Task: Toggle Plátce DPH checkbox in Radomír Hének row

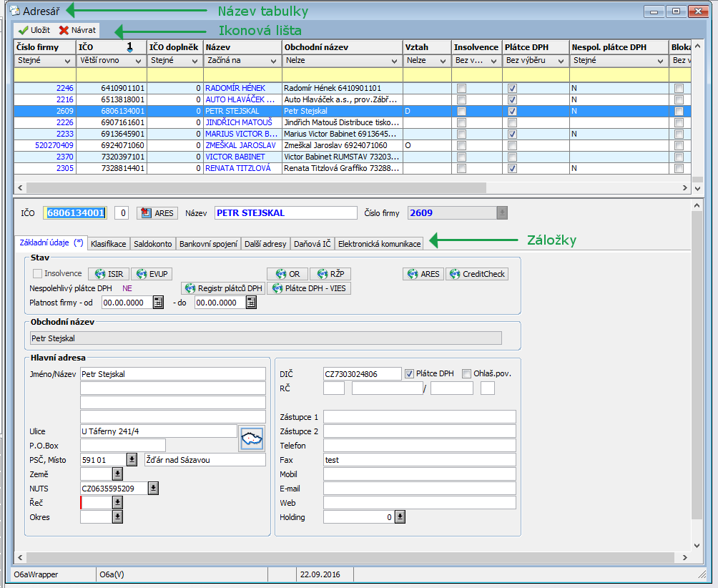Action: tap(511, 88)
